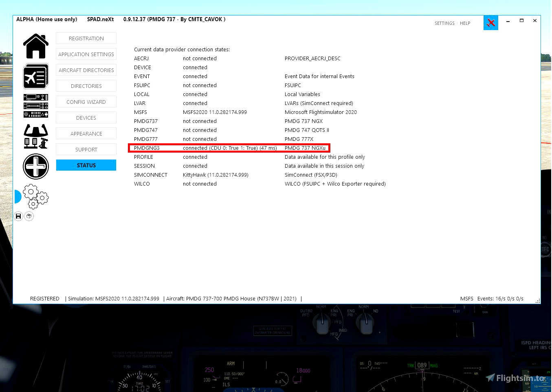Click the floppy disk save icon

click(x=18, y=216)
